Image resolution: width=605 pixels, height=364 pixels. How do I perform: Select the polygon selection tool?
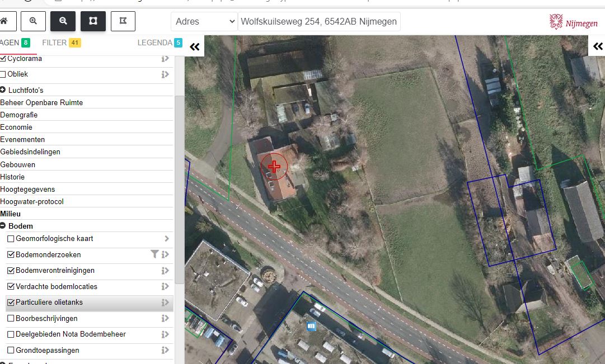pos(123,21)
